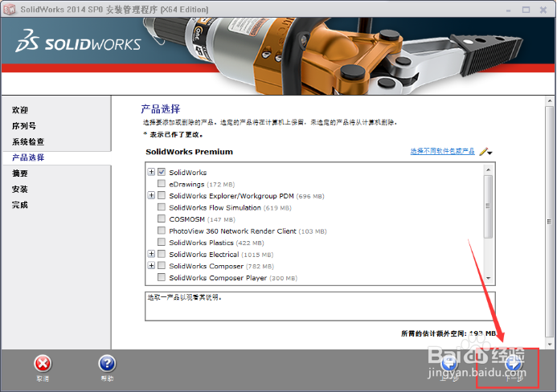Click SolidWorks Plastics (422 MB) label
557x392 pixels.
click(217, 243)
